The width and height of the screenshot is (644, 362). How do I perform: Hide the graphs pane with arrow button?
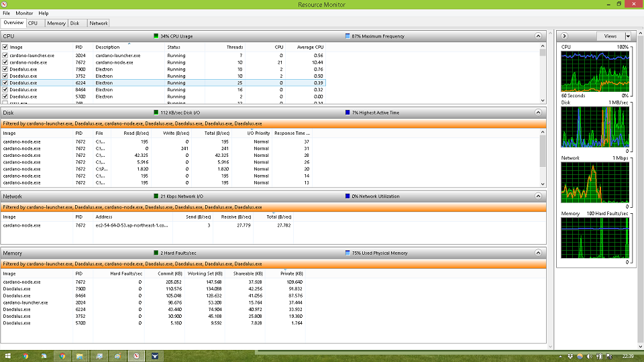click(564, 36)
